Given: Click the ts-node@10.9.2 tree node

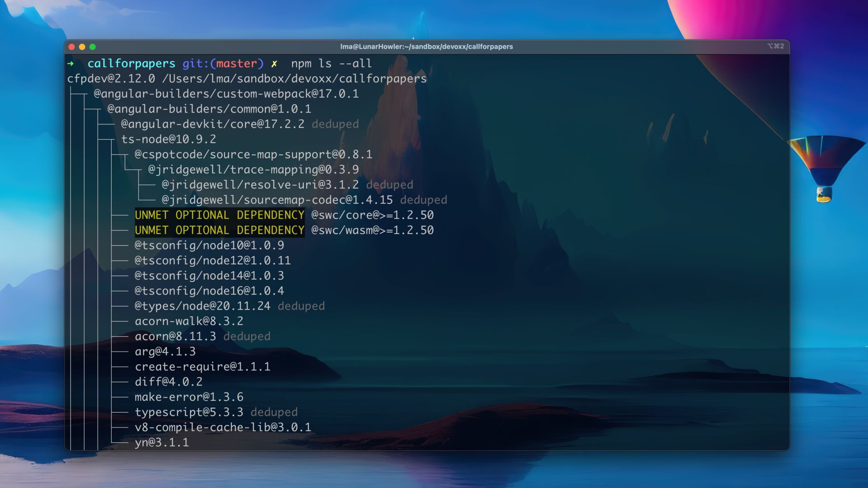Looking at the screenshot, I should coord(169,139).
